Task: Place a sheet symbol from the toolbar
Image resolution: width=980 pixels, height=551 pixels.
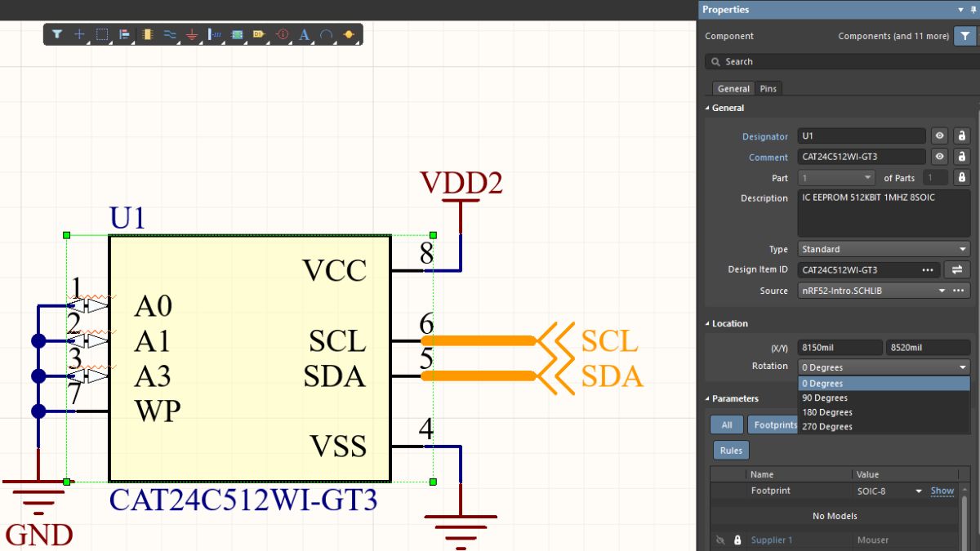Action: tap(237, 34)
